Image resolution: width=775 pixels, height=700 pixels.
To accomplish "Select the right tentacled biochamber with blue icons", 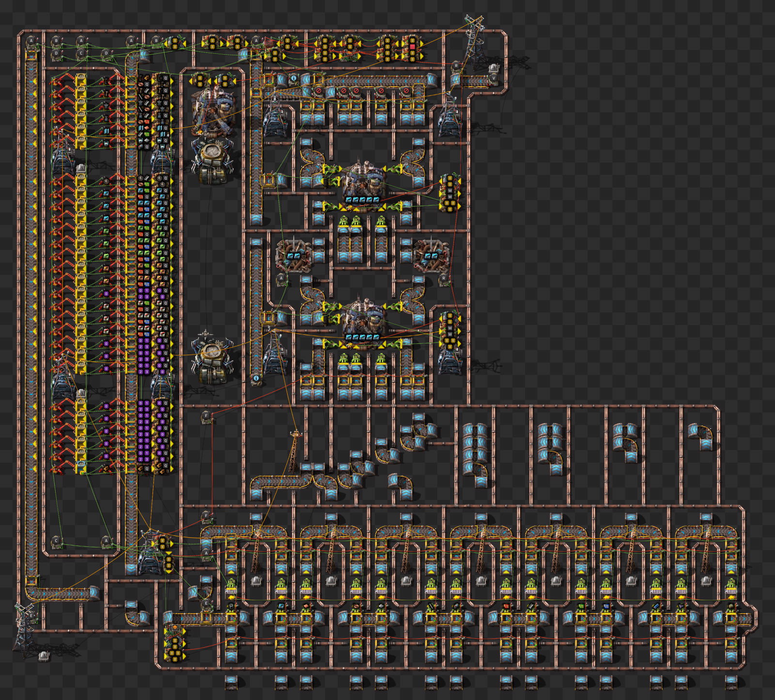I will [x=431, y=255].
